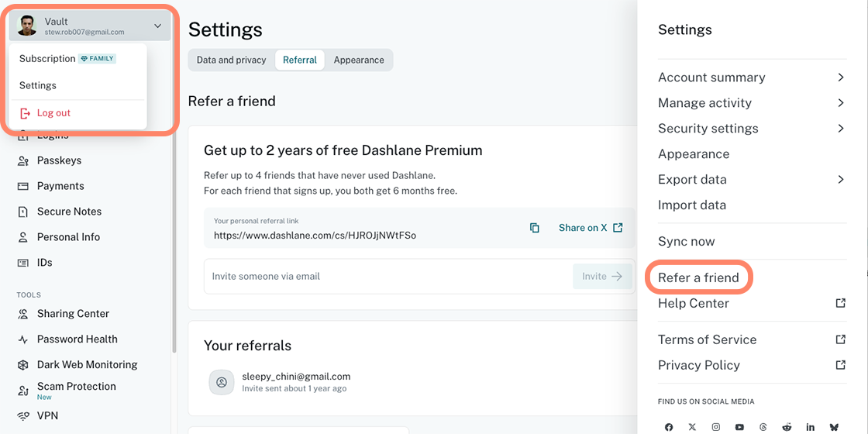Switch to the Appearance tab
The width and height of the screenshot is (868, 434).
click(359, 60)
